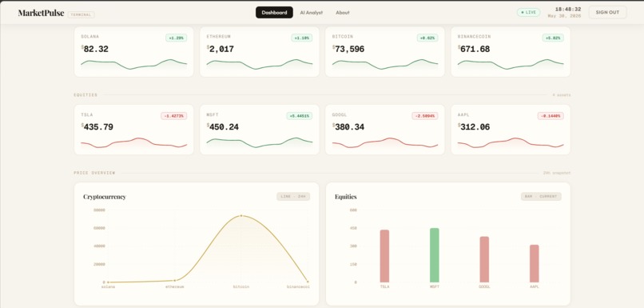Click the Ethereum $2,017 price
The height and width of the screenshot is (308, 644).
click(x=221, y=49)
